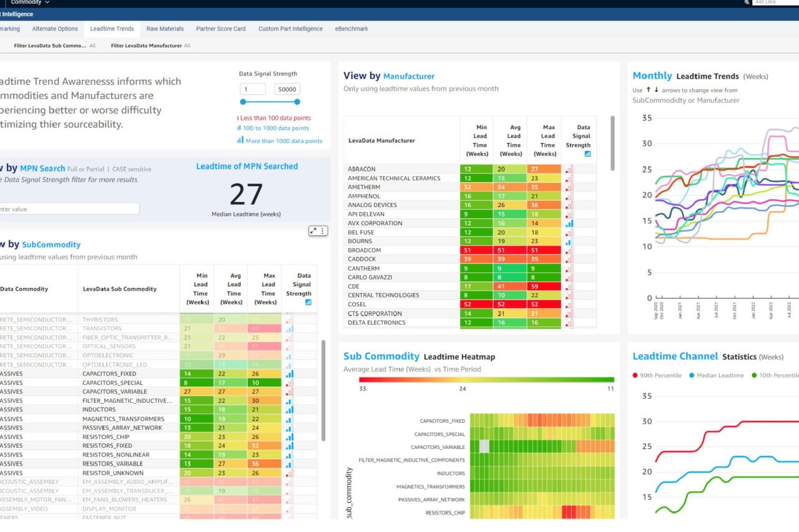
Task: Click the BROADCOM Min Lead Time cell 51
Action: (x=477, y=250)
